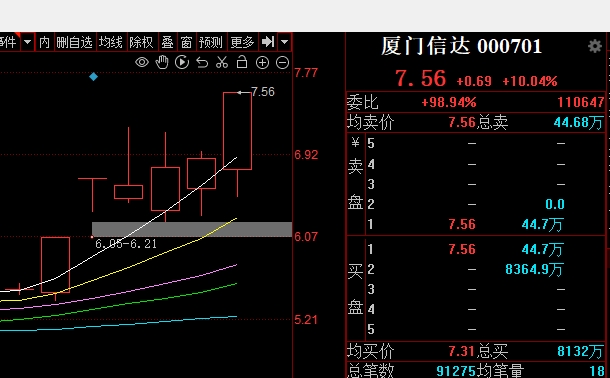Click the 卖1 price 7.56

point(462,224)
